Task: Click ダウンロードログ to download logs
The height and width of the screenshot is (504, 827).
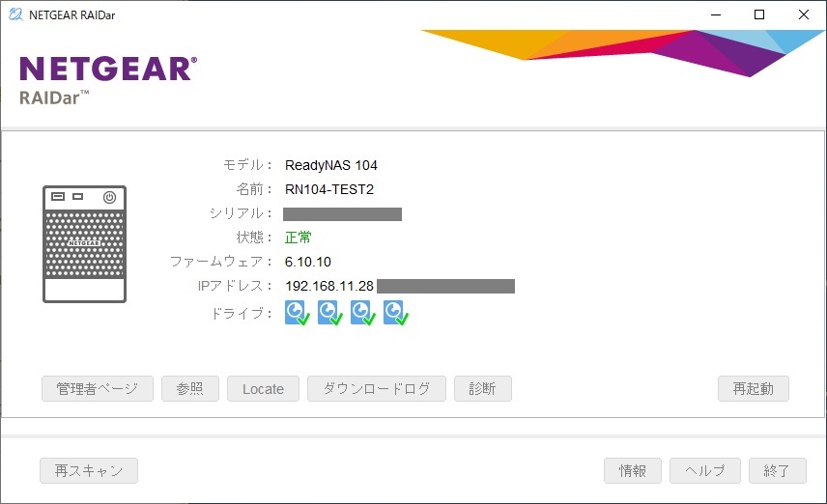Action: click(377, 388)
